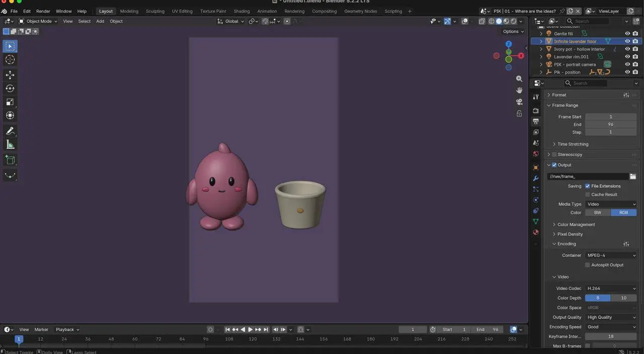
Task: Select BW color mode
Action: tap(598, 213)
